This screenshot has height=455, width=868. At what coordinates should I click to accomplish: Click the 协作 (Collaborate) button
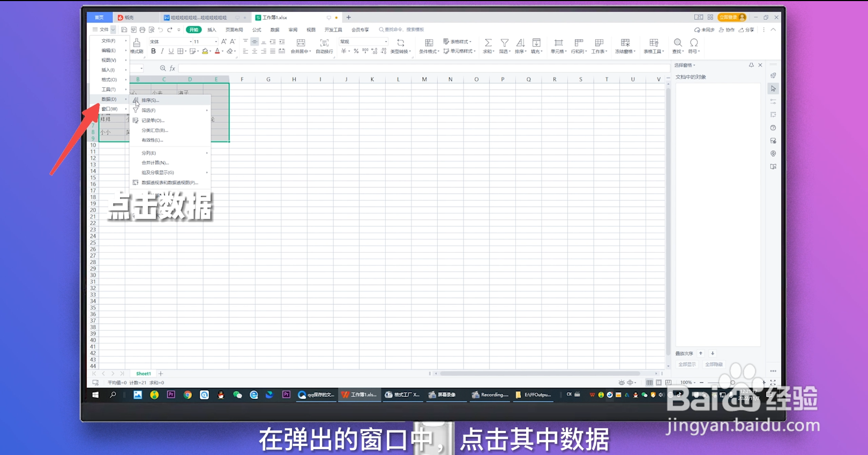[x=727, y=30]
